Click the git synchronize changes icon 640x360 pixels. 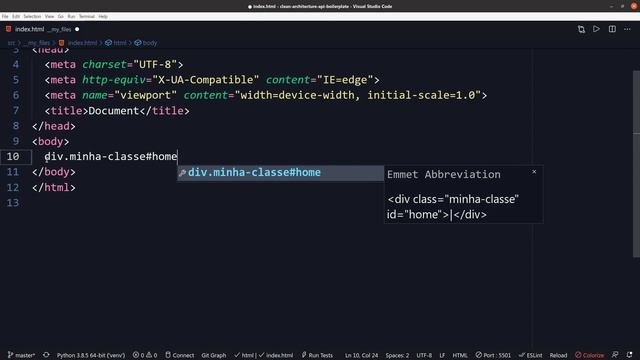coord(46,355)
